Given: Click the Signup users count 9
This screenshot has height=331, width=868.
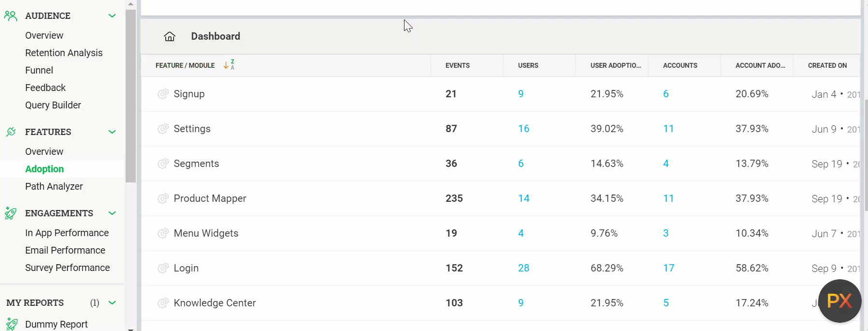Looking at the screenshot, I should coord(521,94).
